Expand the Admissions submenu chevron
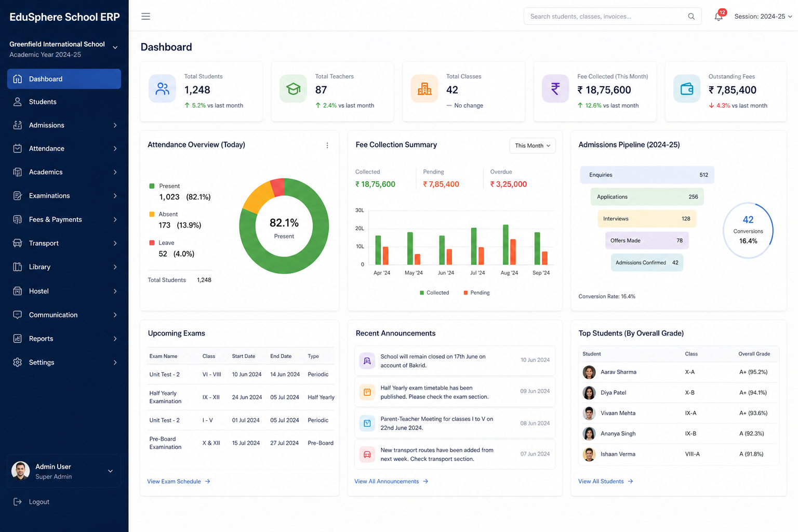The image size is (798, 532). (x=115, y=125)
